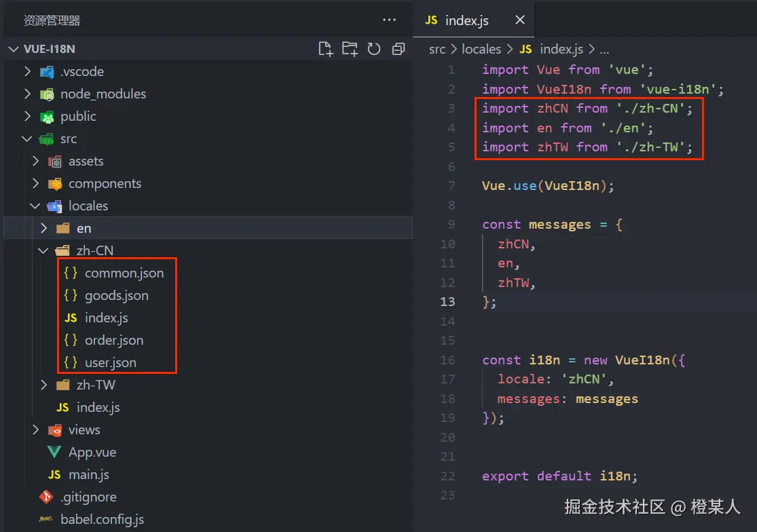The image size is (757, 532).
Task: Click index.js in the breadcrumb path
Action: click(x=561, y=50)
